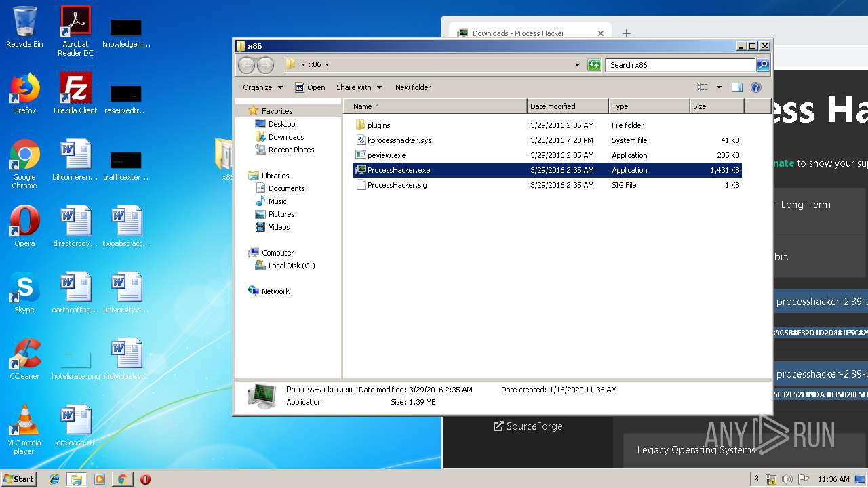Sort by Date modified column header
Screen dimensions: 868x488
(568, 106)
